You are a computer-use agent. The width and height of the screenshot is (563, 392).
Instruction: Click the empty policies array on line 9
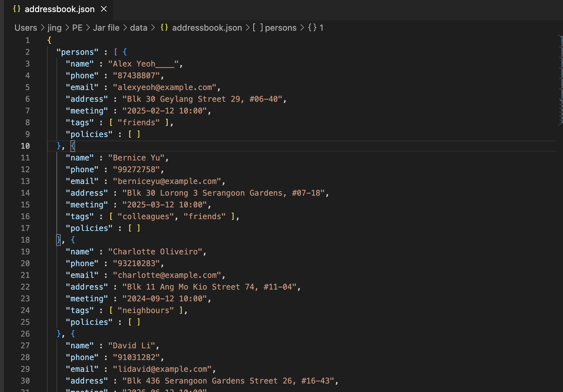[x=134, y=134]
